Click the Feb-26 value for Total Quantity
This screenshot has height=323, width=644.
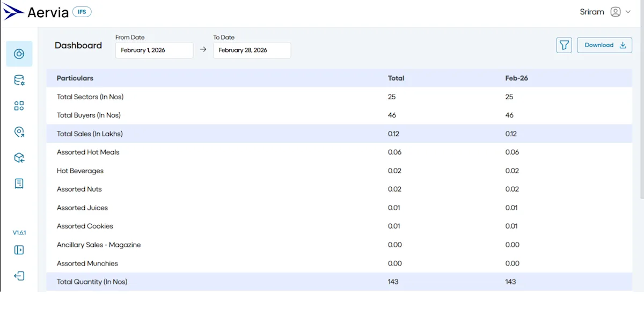(510, 282)
